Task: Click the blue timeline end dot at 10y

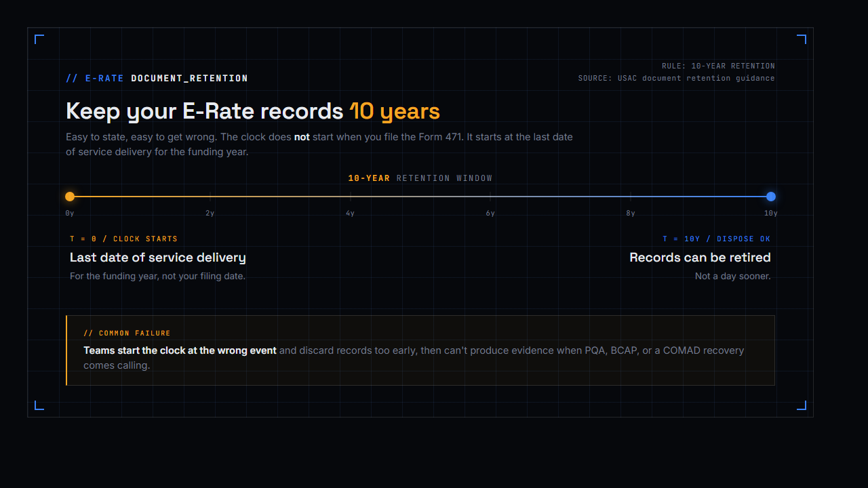Action: coord(771,197)
